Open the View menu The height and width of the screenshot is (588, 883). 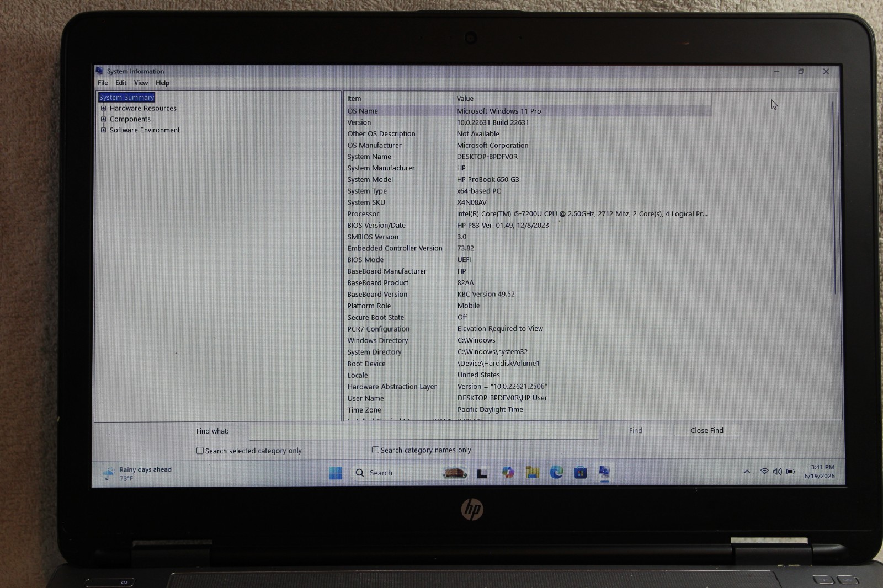(141, 83)
